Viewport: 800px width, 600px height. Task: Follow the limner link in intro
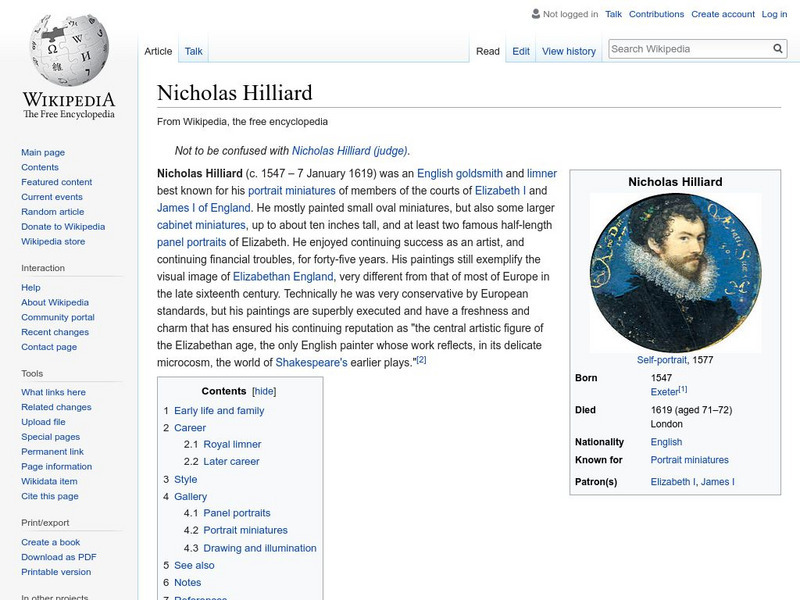coord(542,173)
